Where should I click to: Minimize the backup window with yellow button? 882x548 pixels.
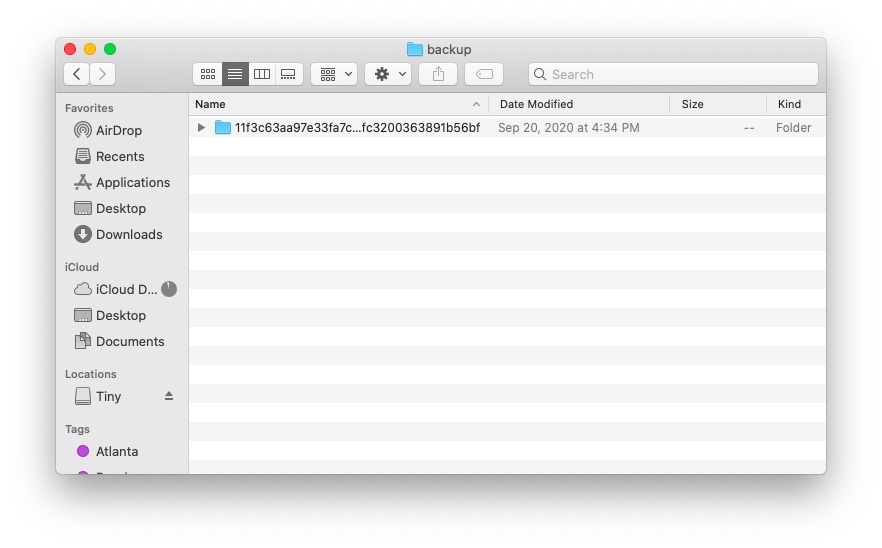click(x=90, y=49)
